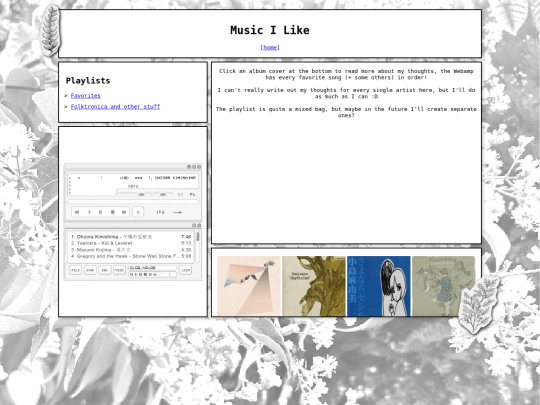
Task: Click the playlist's mini eject button
Action: (x=155, y=274)
